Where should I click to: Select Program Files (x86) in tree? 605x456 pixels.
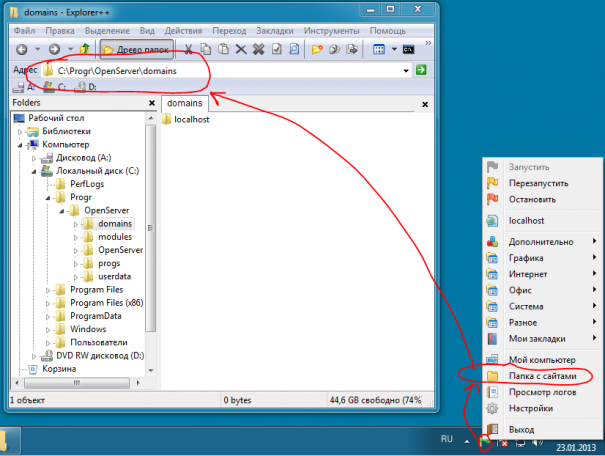click(x=106, y=303)
